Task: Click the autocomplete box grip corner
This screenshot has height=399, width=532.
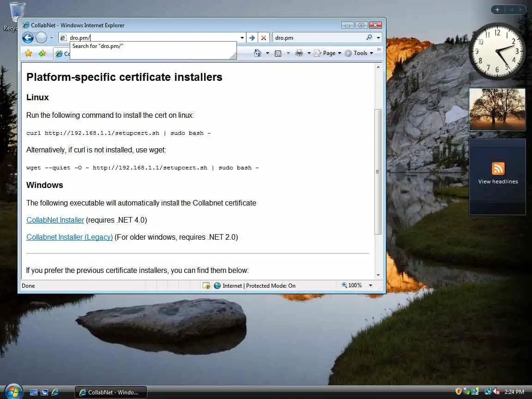Action: click(x=233, y=56)
